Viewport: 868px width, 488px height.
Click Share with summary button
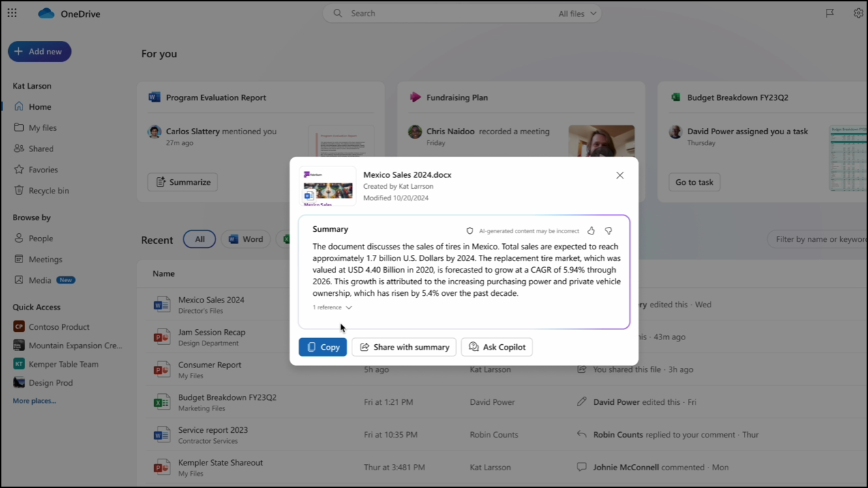(404, 347)
